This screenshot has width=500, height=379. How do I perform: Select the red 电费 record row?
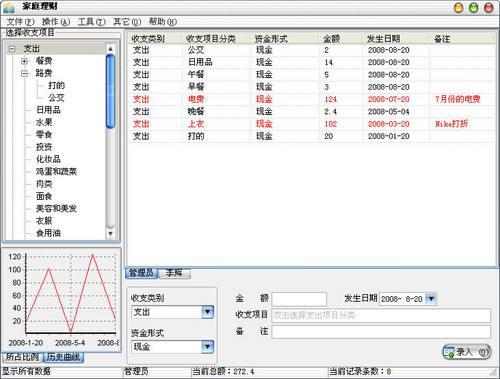pyautogui.click(x=312, y=100)
